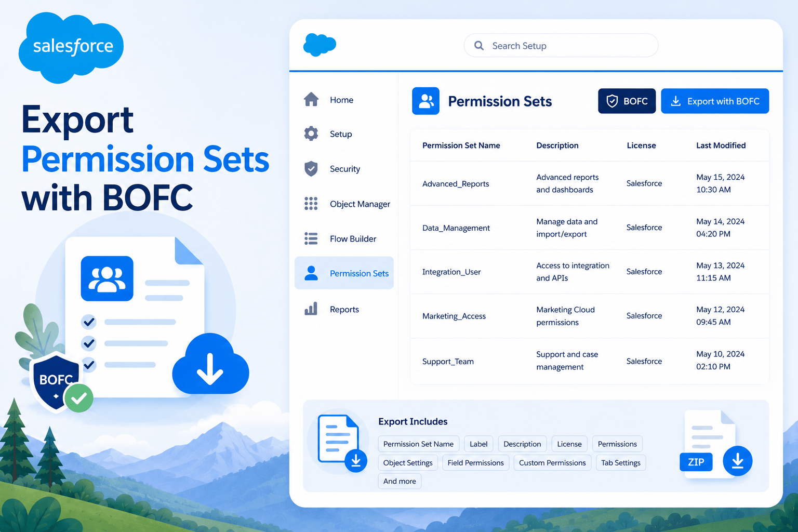Click the Description column header
The image size is (798, 532).
tap(557, 145)
